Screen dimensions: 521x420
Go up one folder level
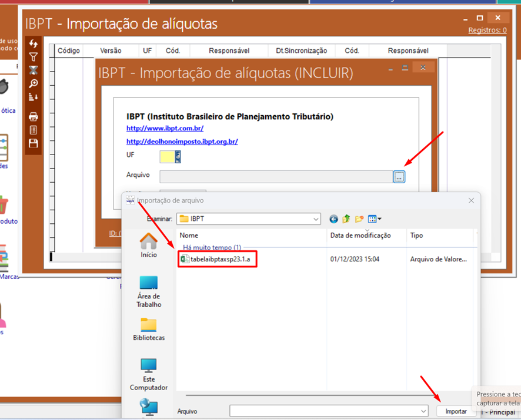346,219
